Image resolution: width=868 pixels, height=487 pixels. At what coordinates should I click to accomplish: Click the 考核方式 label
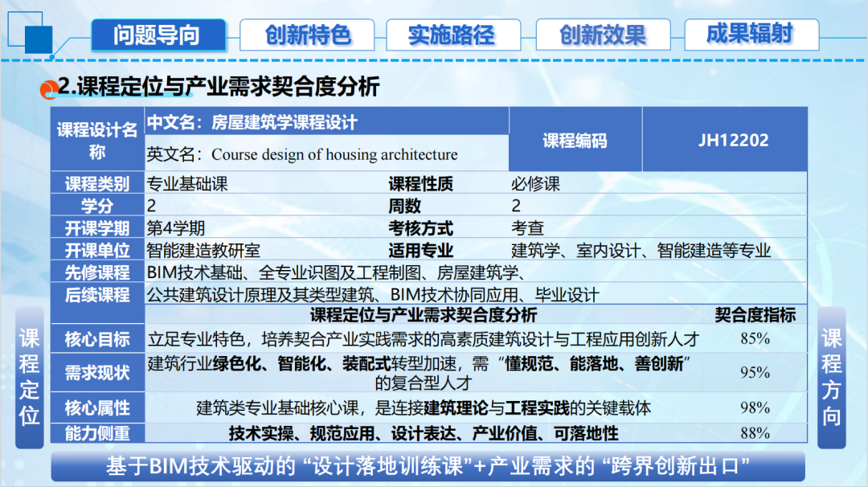pos(420,228)
